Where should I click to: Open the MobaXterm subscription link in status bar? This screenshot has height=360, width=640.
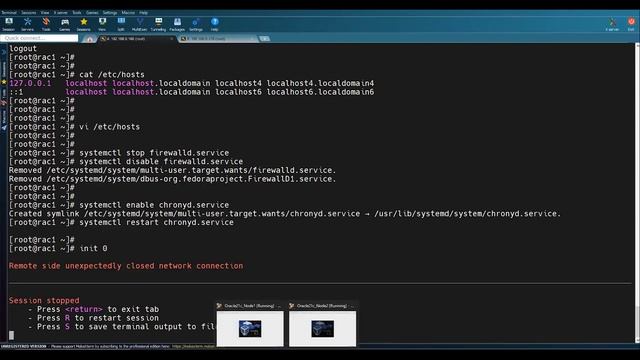point(193,347)
